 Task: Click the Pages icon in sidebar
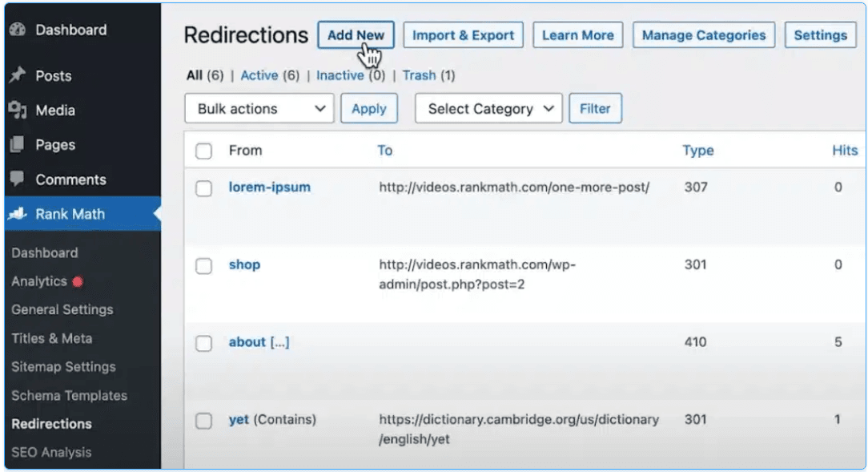(17, 144)
